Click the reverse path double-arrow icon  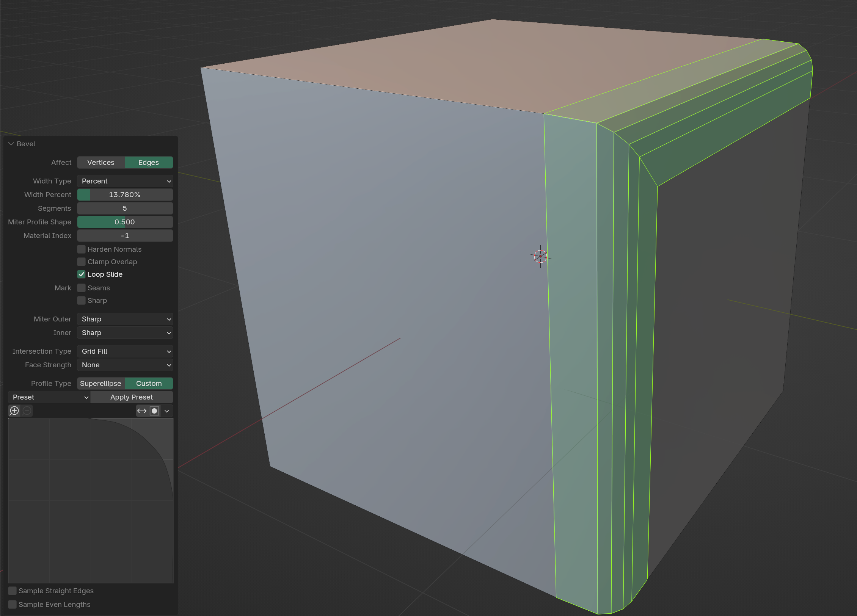coord(142,411)
